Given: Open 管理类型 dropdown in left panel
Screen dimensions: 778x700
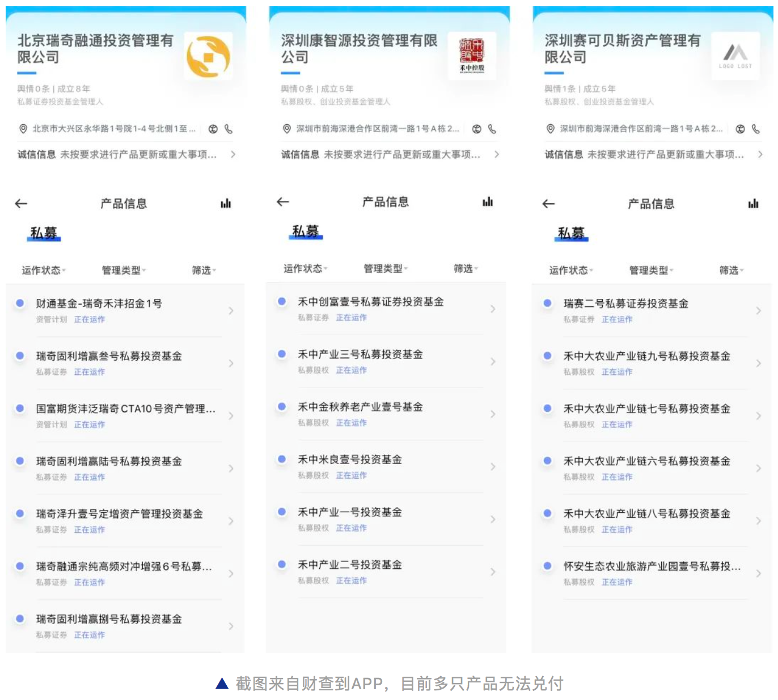Looking at the screenshot, I should click(x=124, y=271).
